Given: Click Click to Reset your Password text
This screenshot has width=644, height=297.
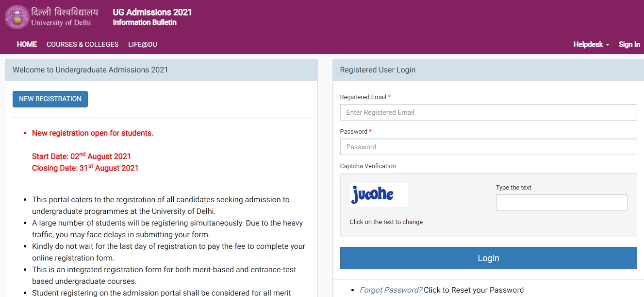Looking at the screenshot, I should [x=473, y=290].
